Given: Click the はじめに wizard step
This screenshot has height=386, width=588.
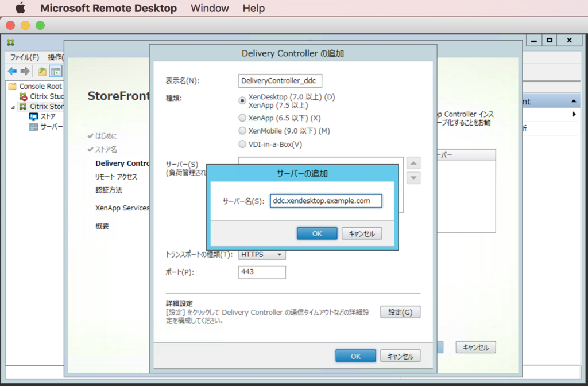Looking at the screenshot, I should pos(106,136).
